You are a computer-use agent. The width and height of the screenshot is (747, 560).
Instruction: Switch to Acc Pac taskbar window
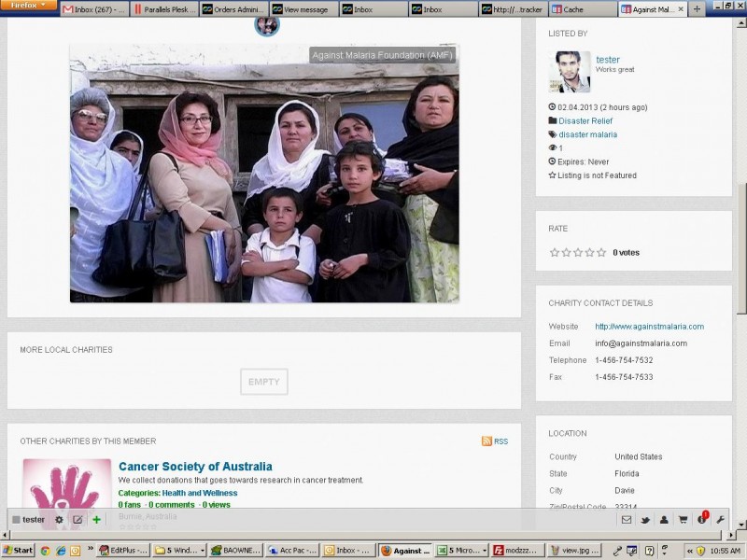pos(292,551)
